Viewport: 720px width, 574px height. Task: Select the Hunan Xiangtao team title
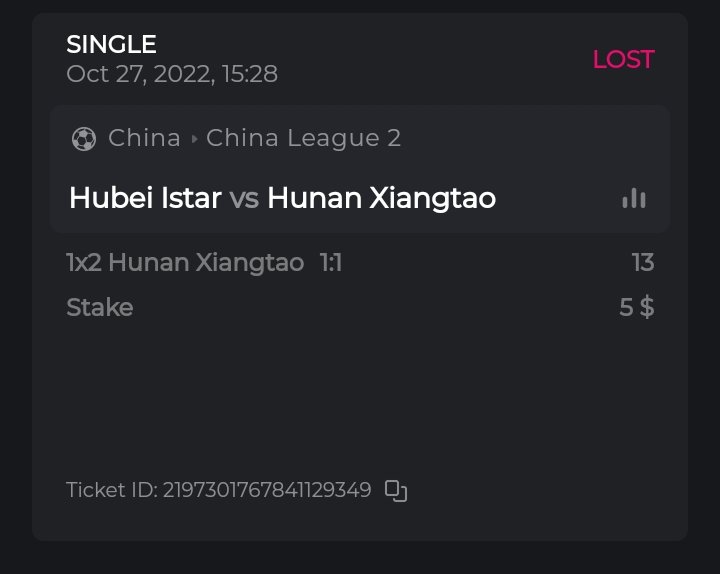tap(381, 198)
